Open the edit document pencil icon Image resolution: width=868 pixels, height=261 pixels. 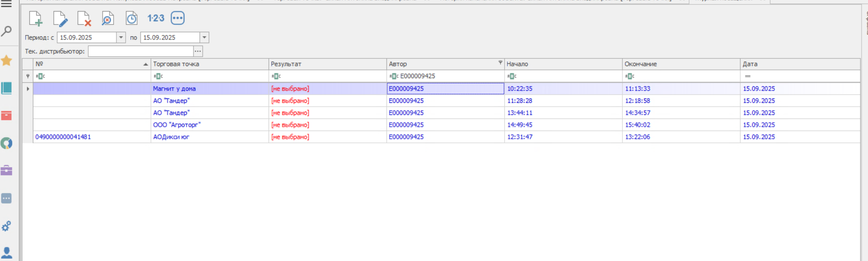(x=60, y=18)
